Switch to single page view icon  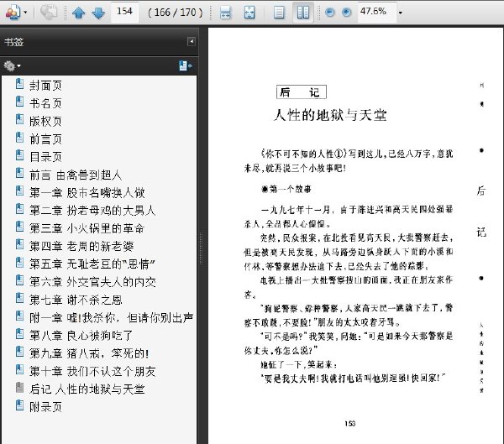279,13
